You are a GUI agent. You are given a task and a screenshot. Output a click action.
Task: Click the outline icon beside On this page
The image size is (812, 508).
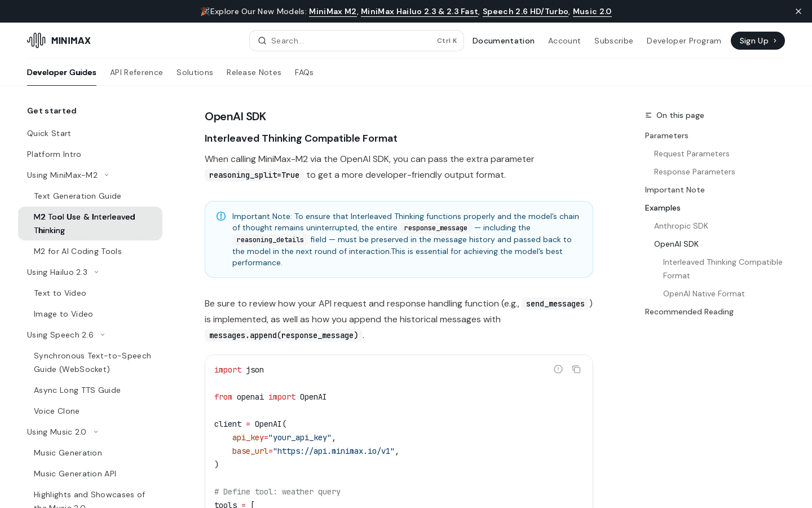point(648,115)
